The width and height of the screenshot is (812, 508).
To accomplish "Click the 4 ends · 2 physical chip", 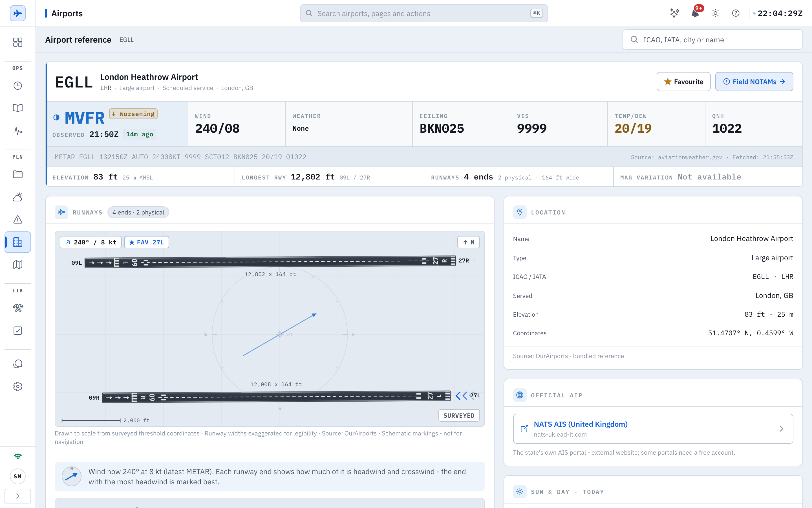I will coord(138,212).
